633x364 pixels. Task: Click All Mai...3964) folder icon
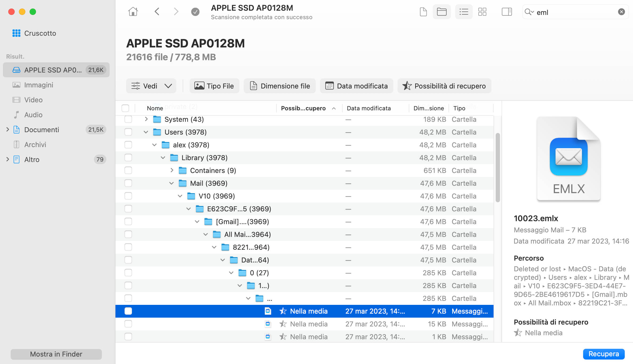217,234
